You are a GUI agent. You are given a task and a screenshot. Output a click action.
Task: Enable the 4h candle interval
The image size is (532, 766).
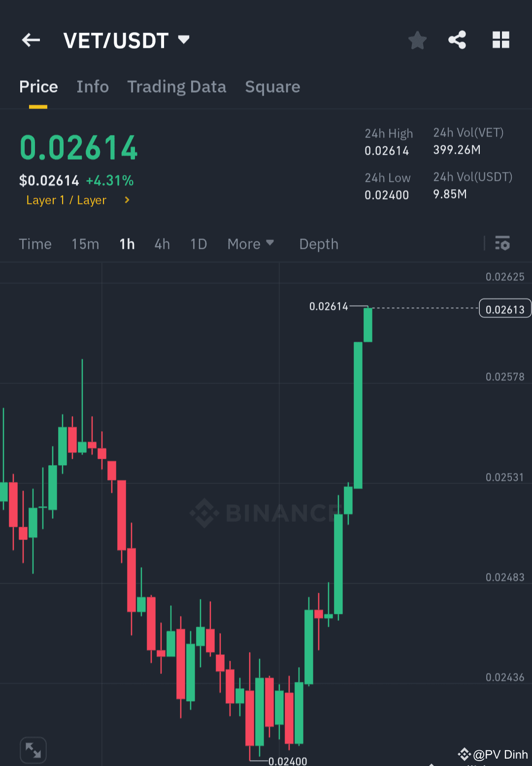coord(162,244)
